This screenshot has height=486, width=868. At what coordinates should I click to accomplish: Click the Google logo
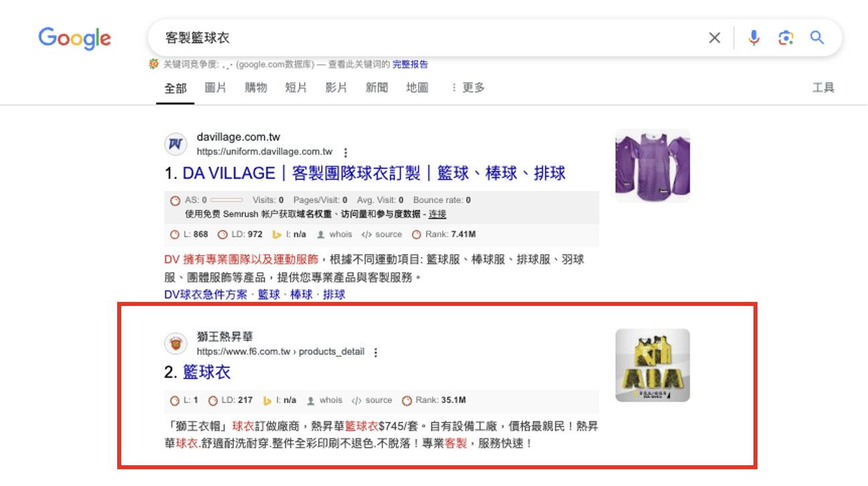coord(74,38)
